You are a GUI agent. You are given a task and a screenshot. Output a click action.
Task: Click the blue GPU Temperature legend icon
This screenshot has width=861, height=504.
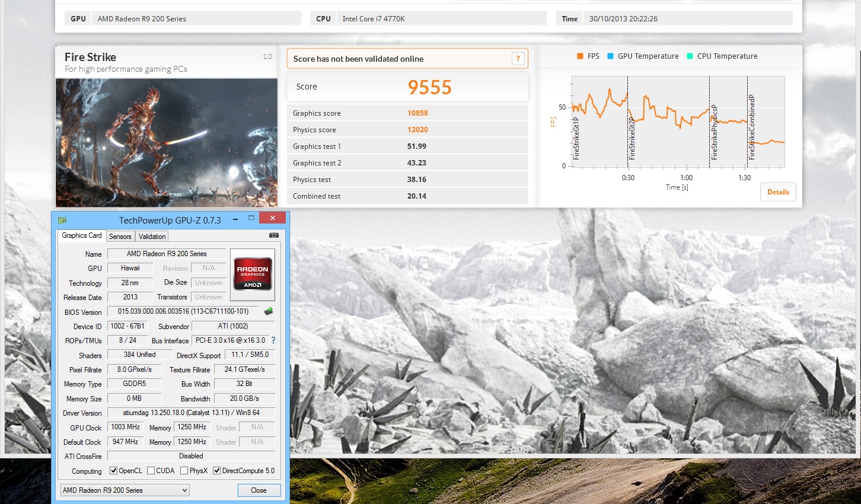(611, 56)
